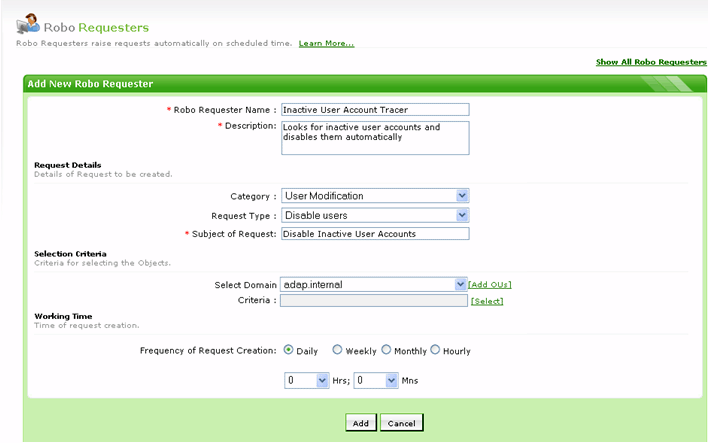
Task: Click the Select criteria link
Action: pyautogui.click(x=487, y=301)
